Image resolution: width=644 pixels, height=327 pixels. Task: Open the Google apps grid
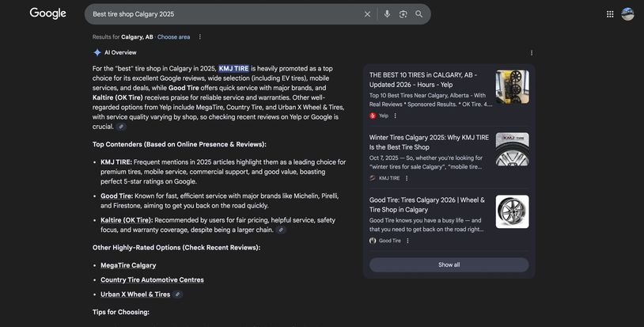click(610, 14)
